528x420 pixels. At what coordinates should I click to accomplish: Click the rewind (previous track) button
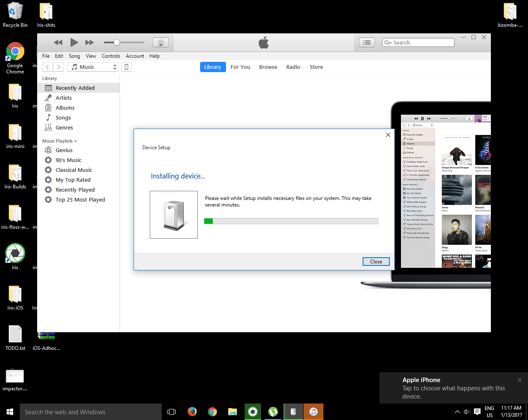point(58,42)
